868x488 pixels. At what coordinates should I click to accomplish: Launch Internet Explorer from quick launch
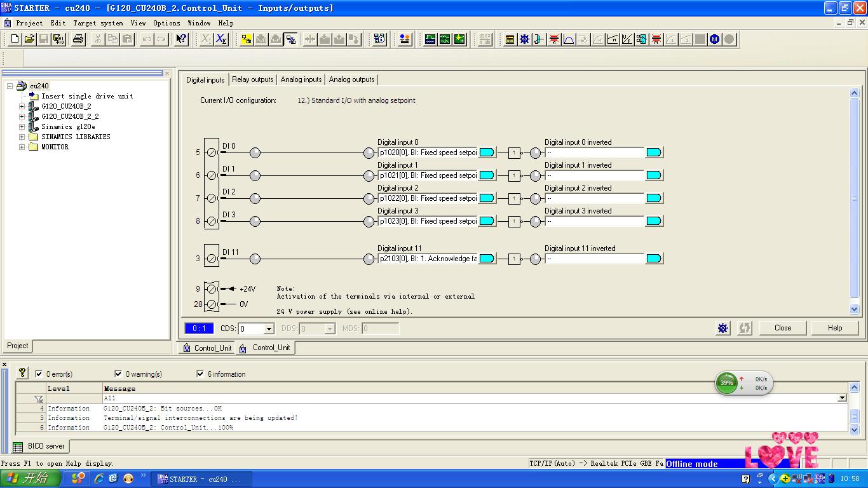[x=99, y=478]
